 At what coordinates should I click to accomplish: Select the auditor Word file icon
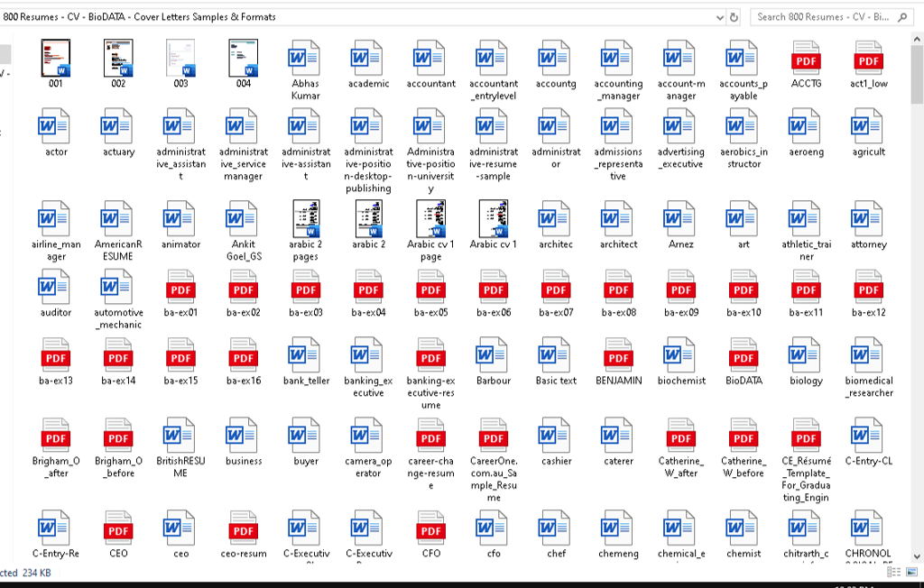(x=55, y=287)
